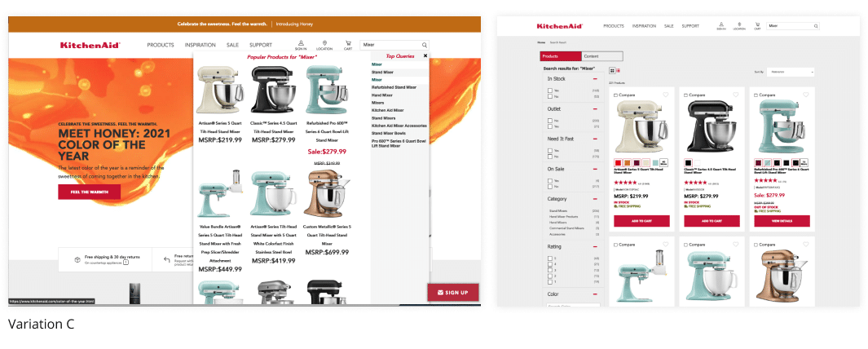Collapse the Outlet filter section
Viewport: 868px width, 349px height.
click(x=594, y=109)
